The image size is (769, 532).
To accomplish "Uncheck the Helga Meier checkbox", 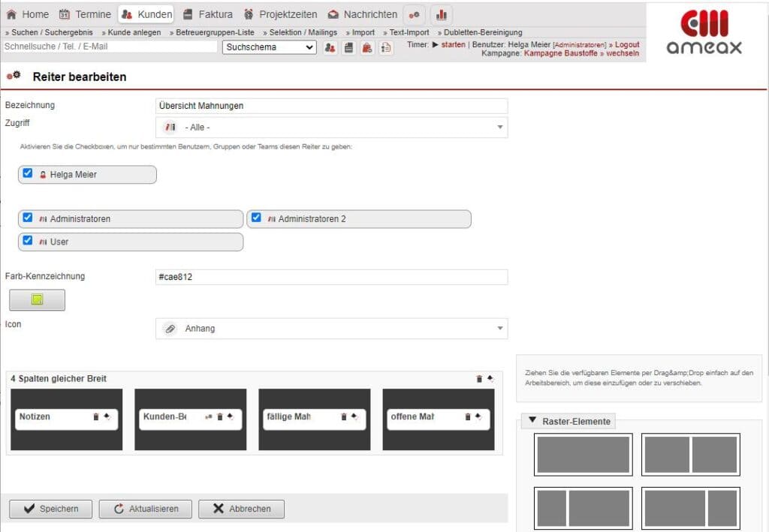I will [28, 173].
